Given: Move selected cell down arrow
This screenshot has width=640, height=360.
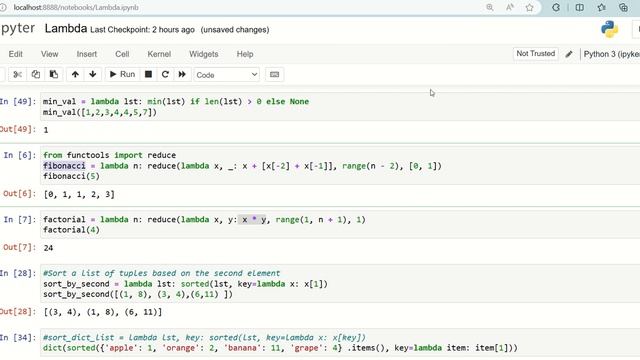Looking at the screenshot, I should pos(93,75).
